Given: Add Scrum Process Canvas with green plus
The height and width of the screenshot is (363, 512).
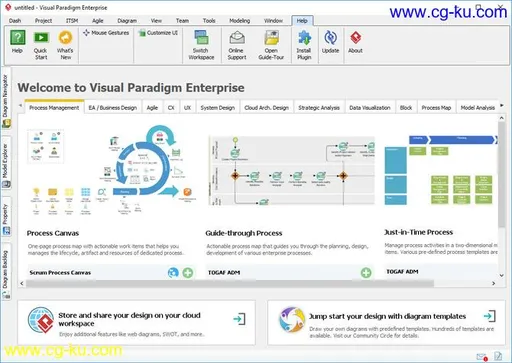Looking at the screenshot, I should [188, 273].
